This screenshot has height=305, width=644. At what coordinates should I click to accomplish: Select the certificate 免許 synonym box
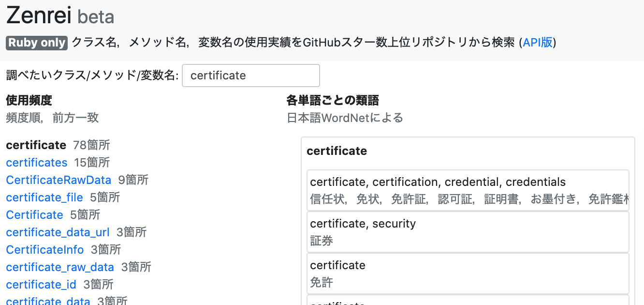468,274
